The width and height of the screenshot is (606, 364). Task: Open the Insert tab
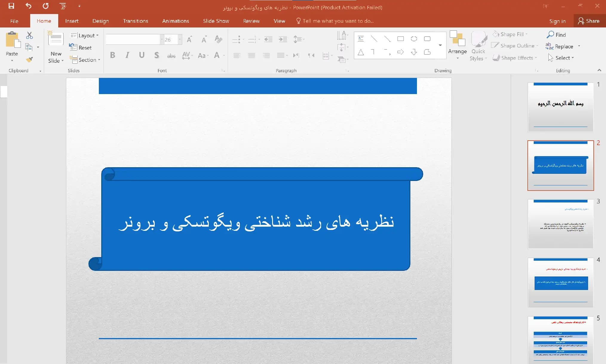(x=72, y=21)
